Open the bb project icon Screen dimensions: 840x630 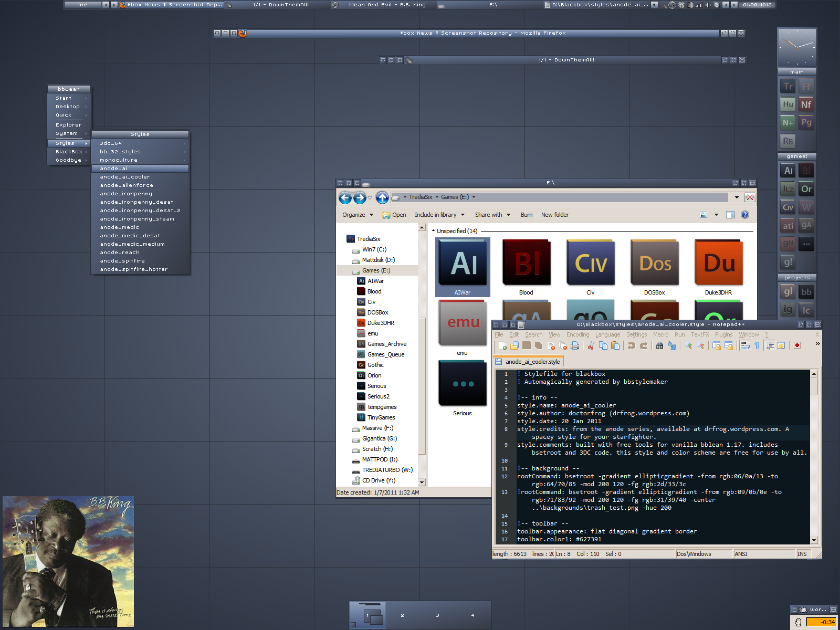point(806,292)
